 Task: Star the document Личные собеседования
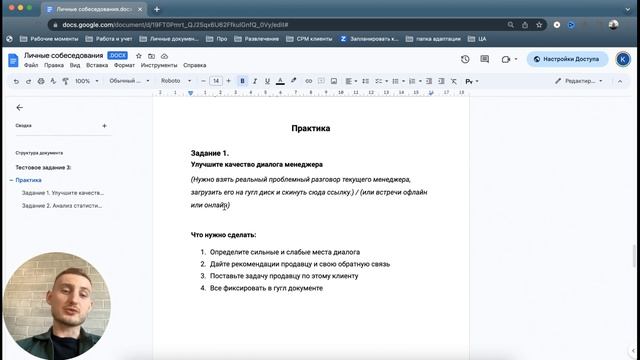(139, 56)
